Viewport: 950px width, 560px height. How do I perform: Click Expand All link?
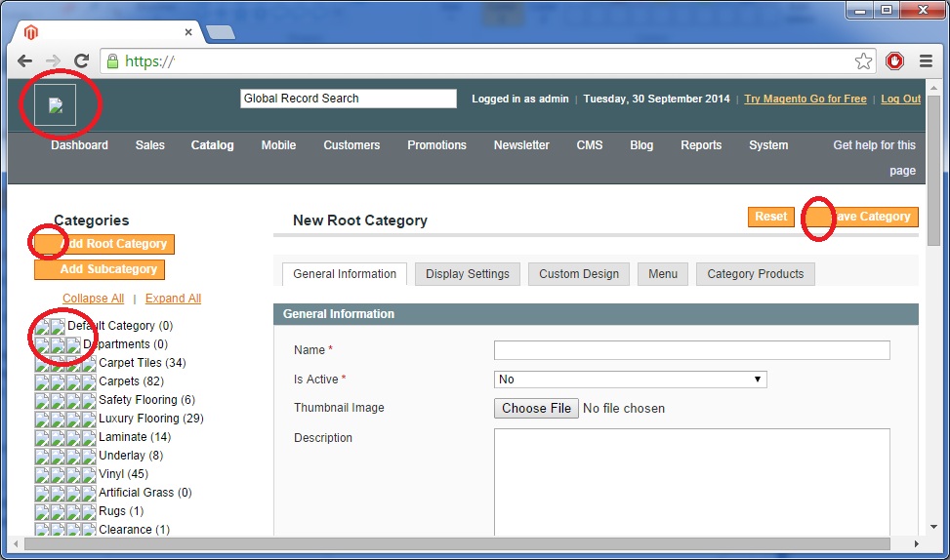(x=173, y=299)
